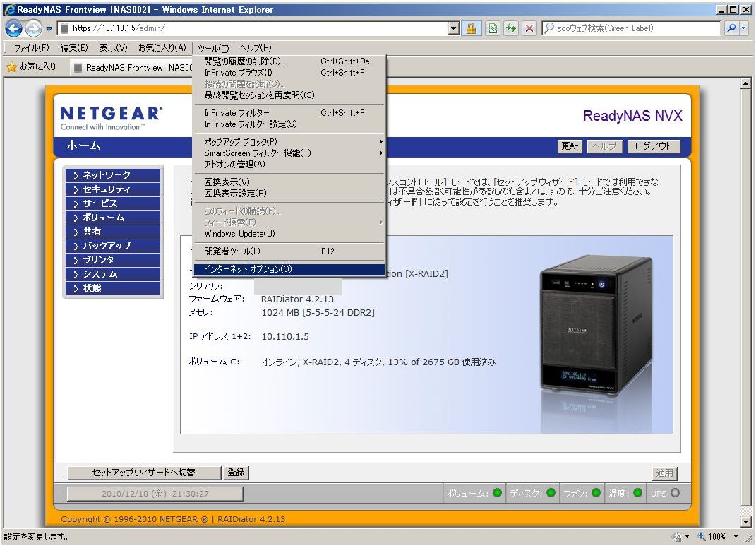Select 互換表示設定(B) menu entry
756x546 pixels.
click(x=289, y=194)
